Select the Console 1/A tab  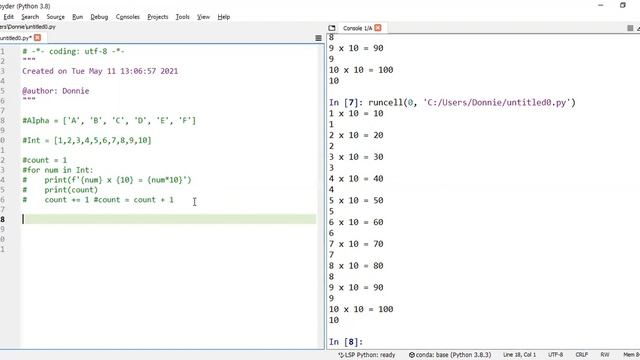click(358, 28)
